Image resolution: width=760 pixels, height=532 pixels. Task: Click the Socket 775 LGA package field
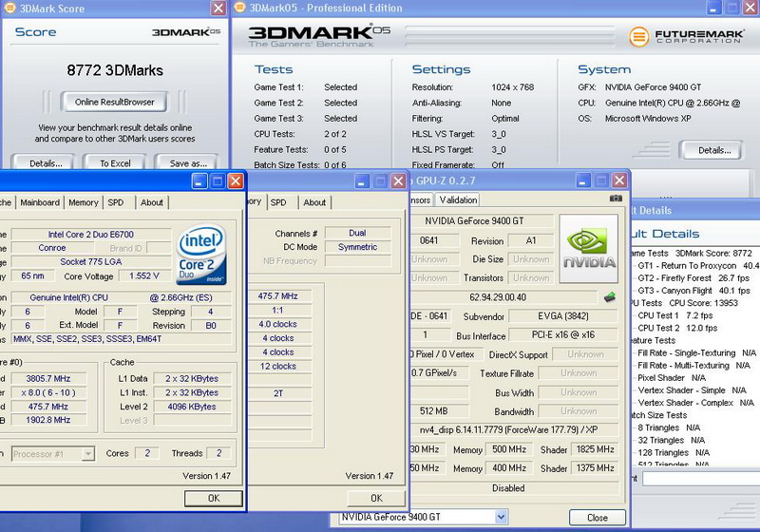[x=90, y=261]
